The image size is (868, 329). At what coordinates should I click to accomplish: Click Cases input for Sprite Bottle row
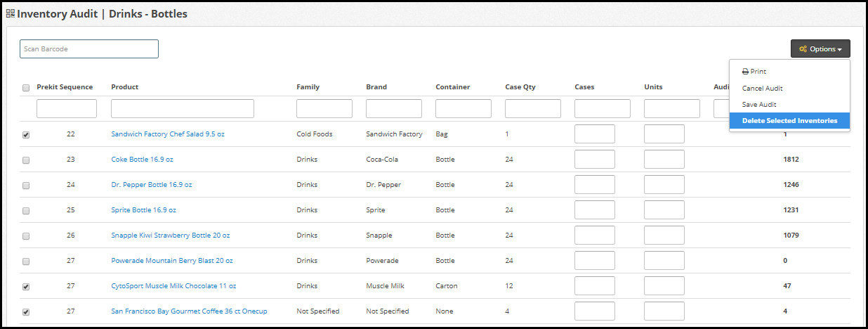coord(595,209)
